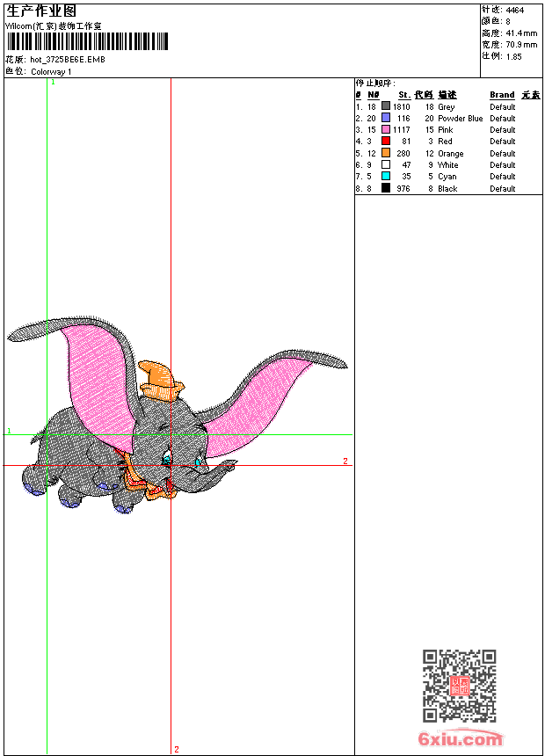Click the 'Brand' column header

tap(502, 95)
